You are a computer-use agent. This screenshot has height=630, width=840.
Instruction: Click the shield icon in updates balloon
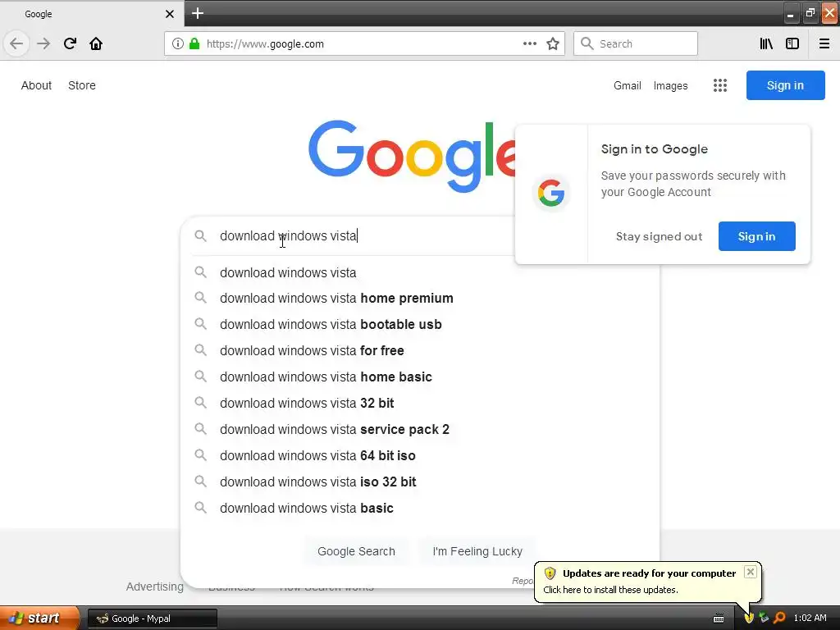point(550,573)
